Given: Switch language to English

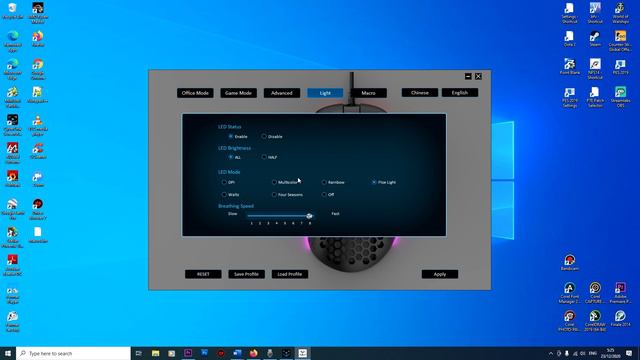Looking at the screenshot, I should (460, 93).
